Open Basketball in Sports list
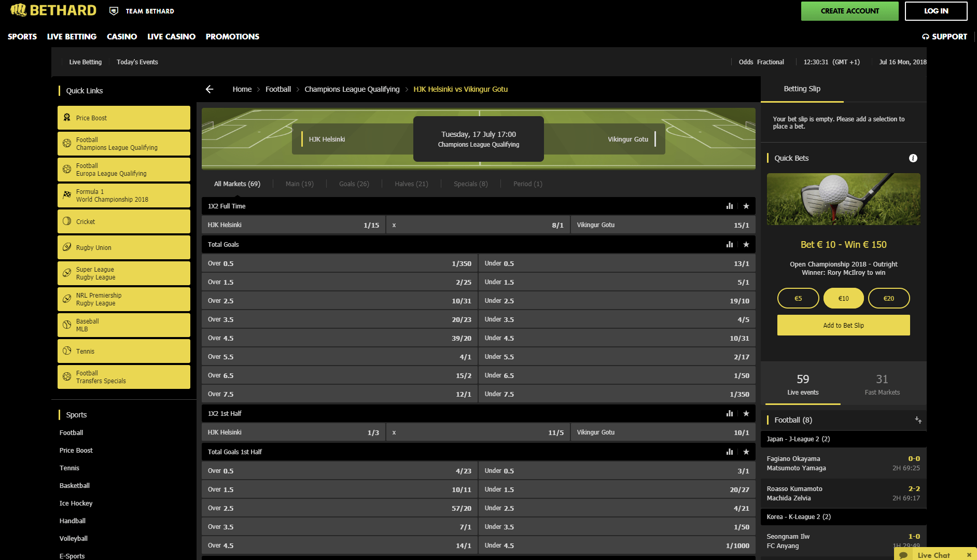This screenshot has height=560, width=977. [x=74, y=486]
